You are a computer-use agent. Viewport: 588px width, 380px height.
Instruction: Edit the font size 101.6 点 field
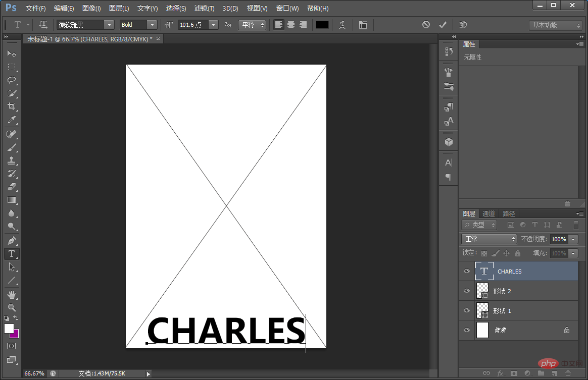(x=193, y=25)
